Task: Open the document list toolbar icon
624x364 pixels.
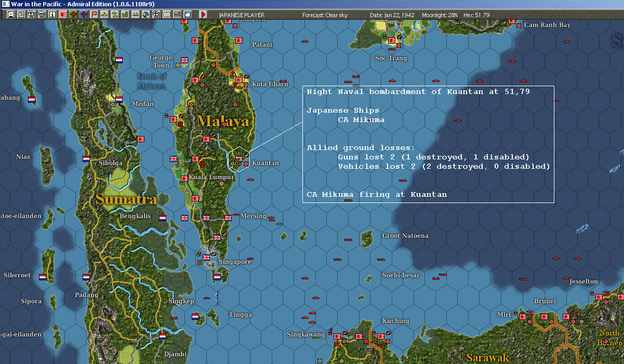Action: click(21, 15)
